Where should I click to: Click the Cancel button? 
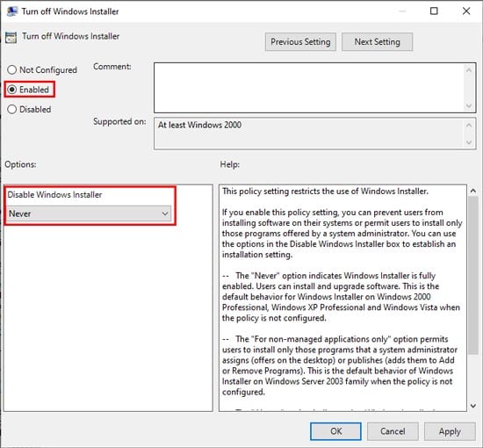pos(393,431)
